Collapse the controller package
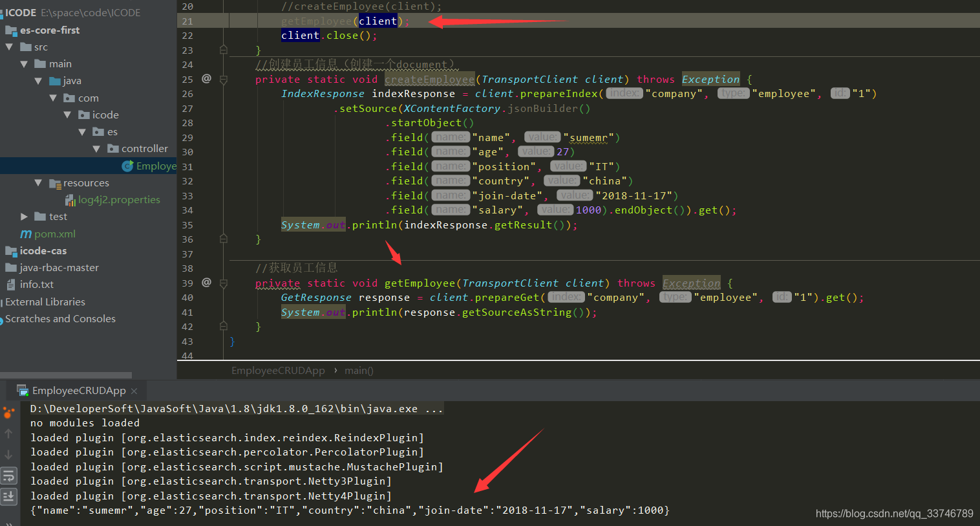Viewport: 980px width, 526px height. (96, 149)
